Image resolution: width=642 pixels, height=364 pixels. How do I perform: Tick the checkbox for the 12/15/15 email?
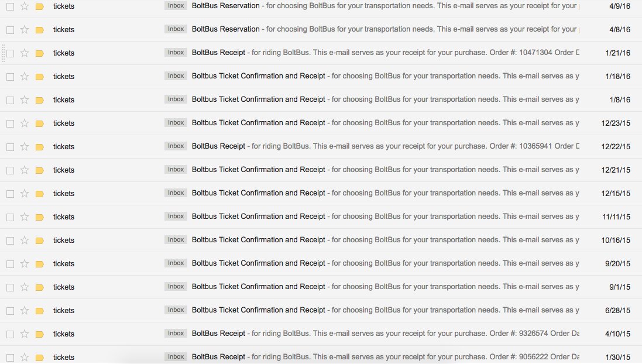(x=10, y=194)
